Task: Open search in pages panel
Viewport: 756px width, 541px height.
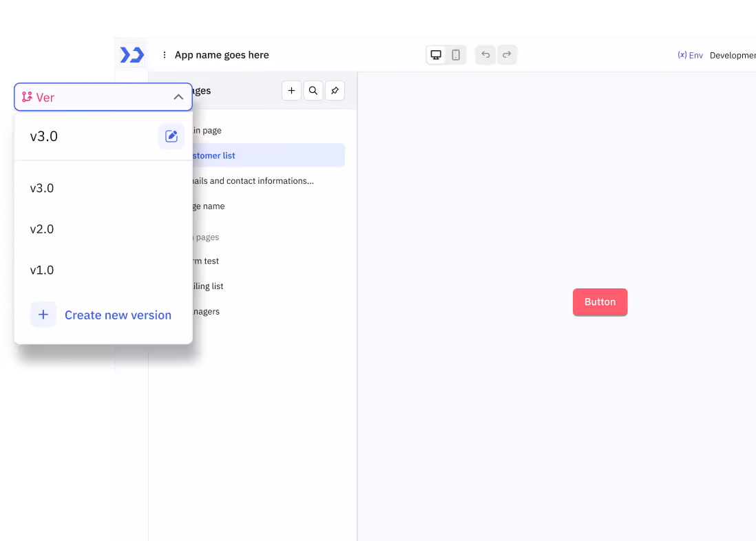Action: [313, 91]
